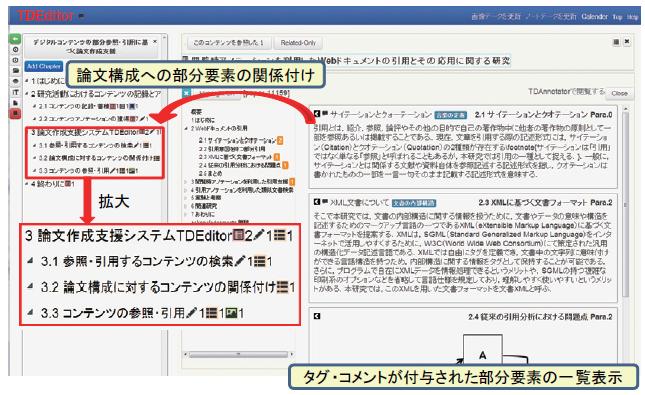The height and width of the screenshot is (395, 645).
Task: Select 2.5 まとめ in outline tree
Action: pos(210,173)
